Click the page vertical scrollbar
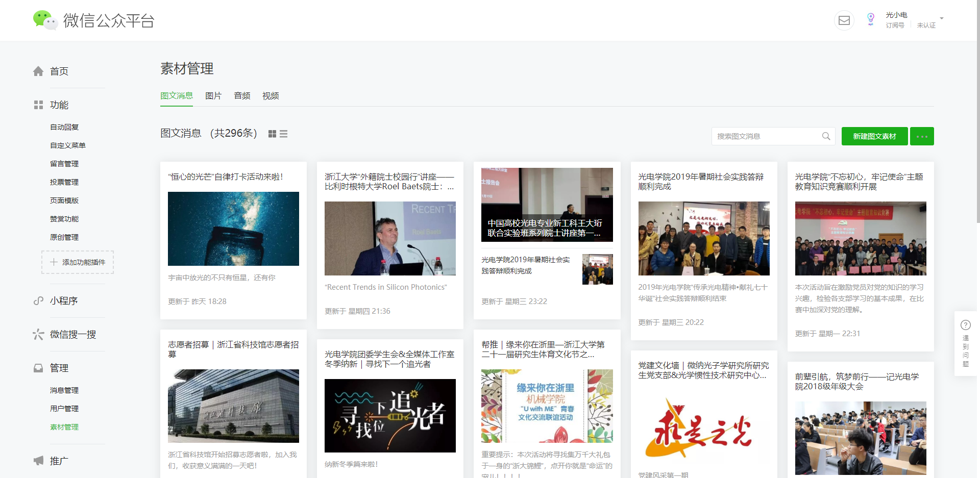This screenshot has height=478, width=980. [x=977, y=112]
